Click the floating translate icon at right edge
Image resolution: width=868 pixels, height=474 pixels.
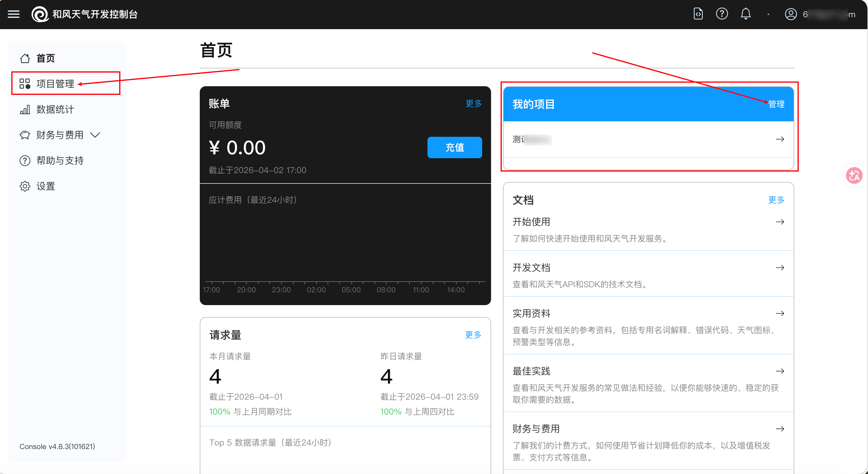click(x=854, y=175)
